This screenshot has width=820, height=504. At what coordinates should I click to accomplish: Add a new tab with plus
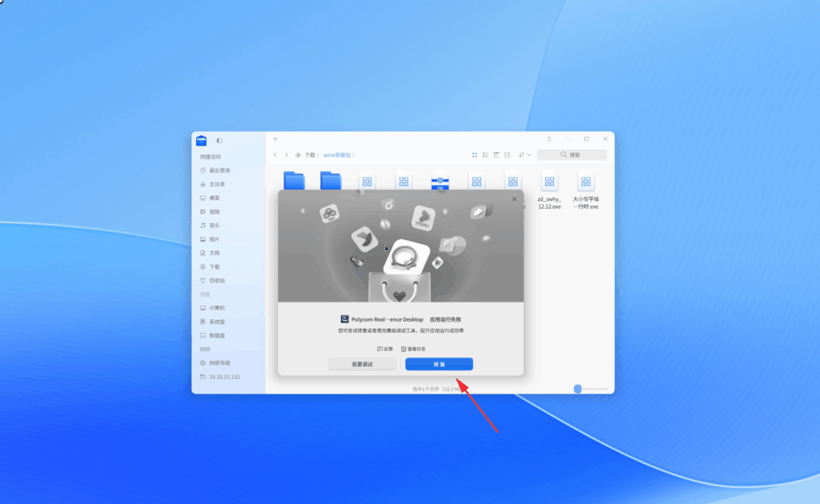click(275, 139)
